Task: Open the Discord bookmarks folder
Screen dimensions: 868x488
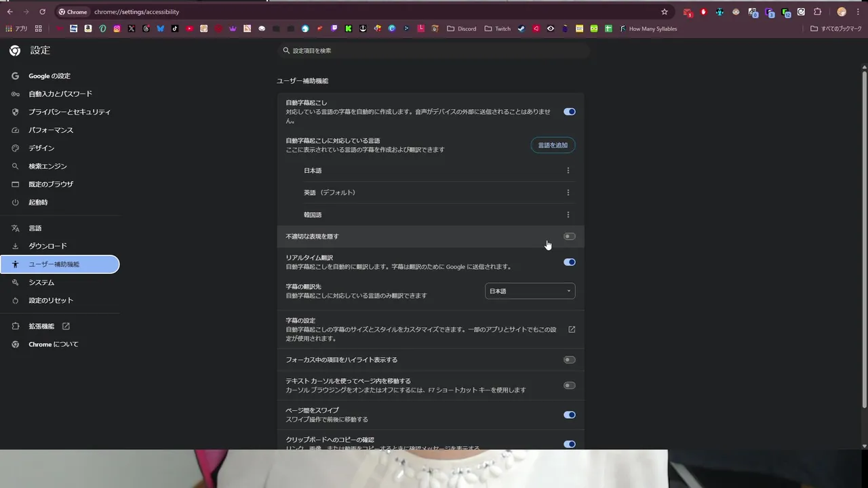Action: pos(462,28)
